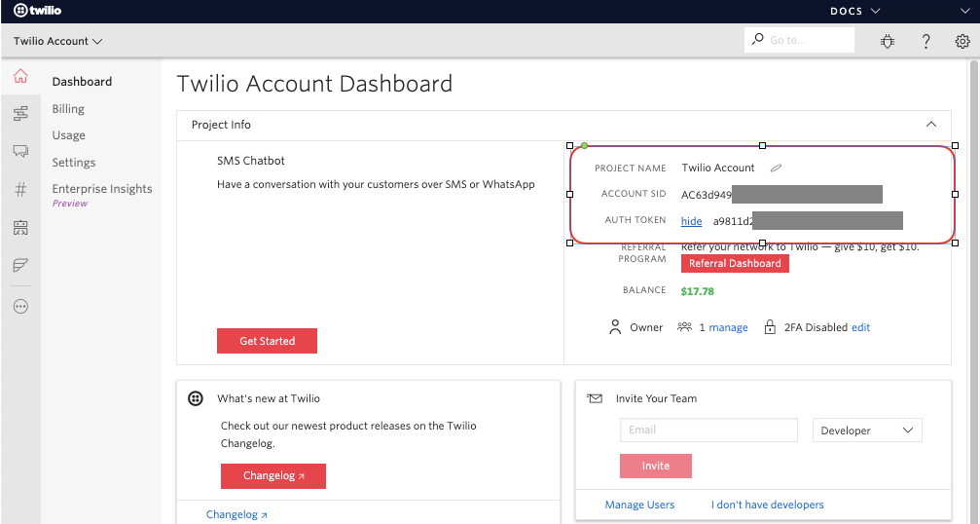
Task: Click the manage users link
Action: (x=728, y=327)
